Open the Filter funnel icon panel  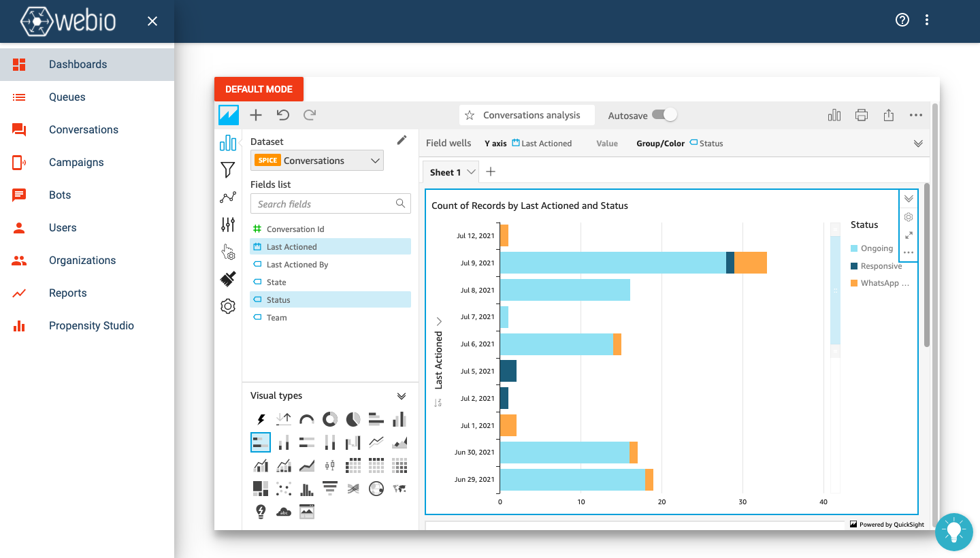[x=228, y=170]
